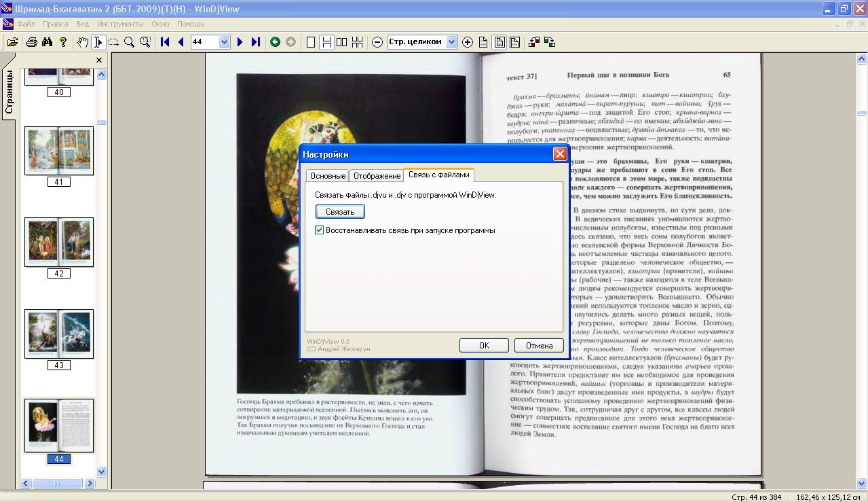The height and width of the screenshot is (502, 868).
Task: Confirm settings with OK button
Action: (484, 345)
